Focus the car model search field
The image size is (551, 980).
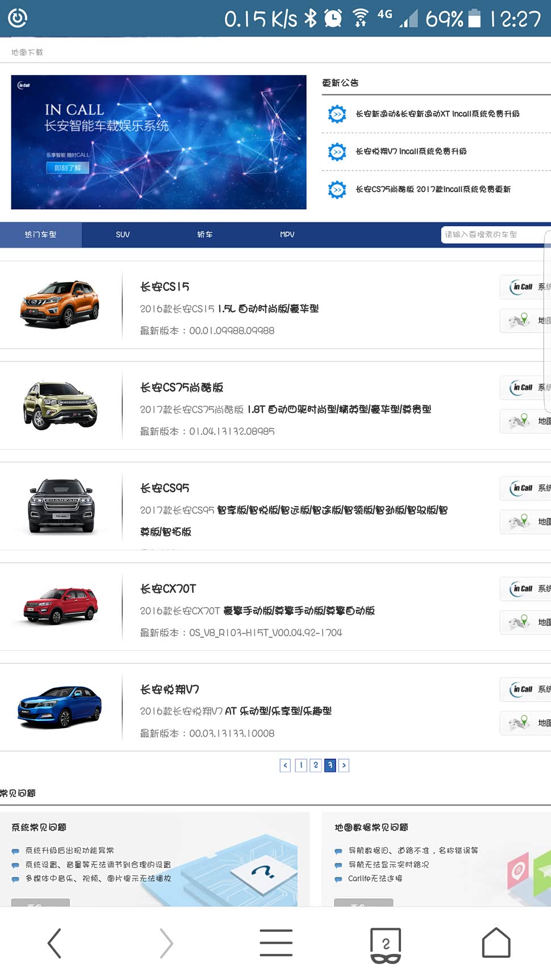[493, 235]
